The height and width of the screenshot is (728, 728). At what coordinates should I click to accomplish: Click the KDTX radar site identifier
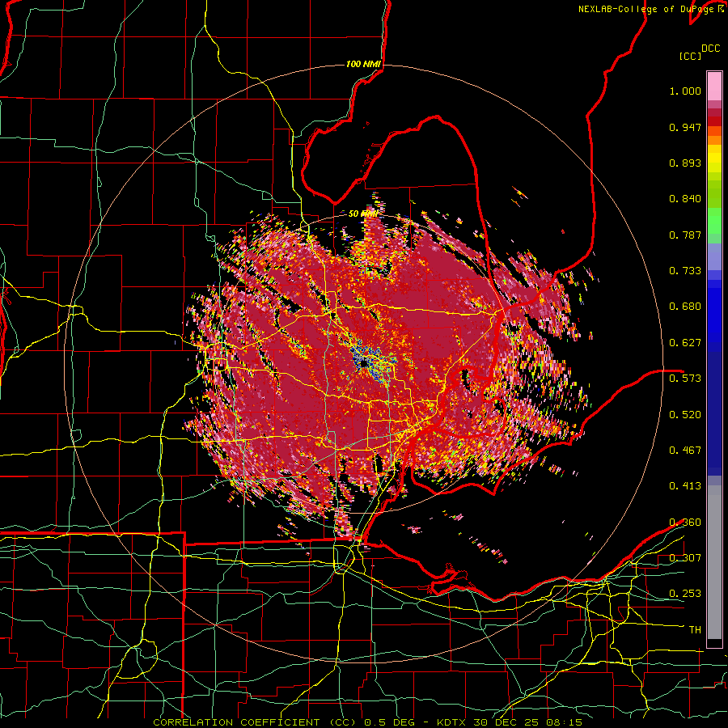(x=452, y=722)
